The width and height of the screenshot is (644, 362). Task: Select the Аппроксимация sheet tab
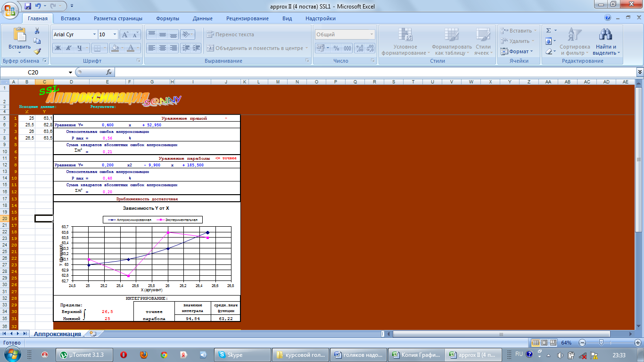[x=57, y=334]
